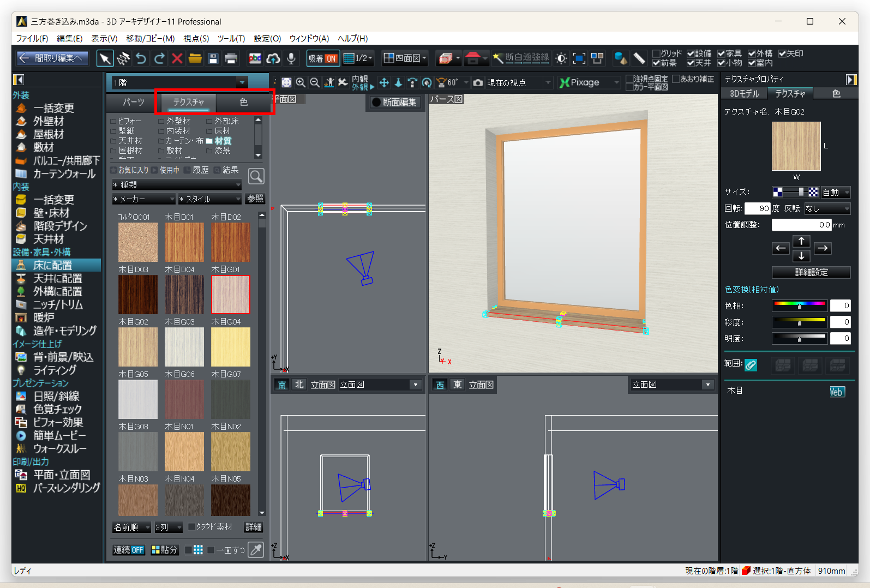Click the 間取り編集へ button
This screenshot has height=588, width=870.
52,58
